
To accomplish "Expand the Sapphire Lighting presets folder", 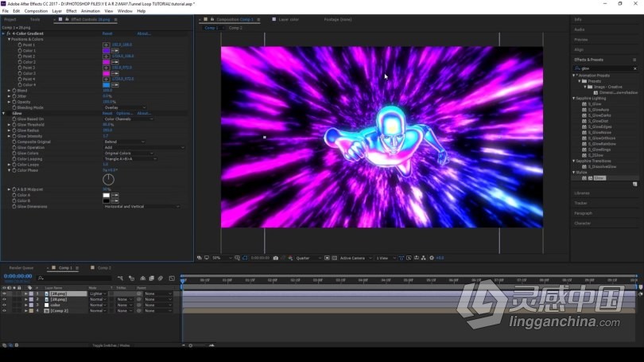I will pos(574,99).
